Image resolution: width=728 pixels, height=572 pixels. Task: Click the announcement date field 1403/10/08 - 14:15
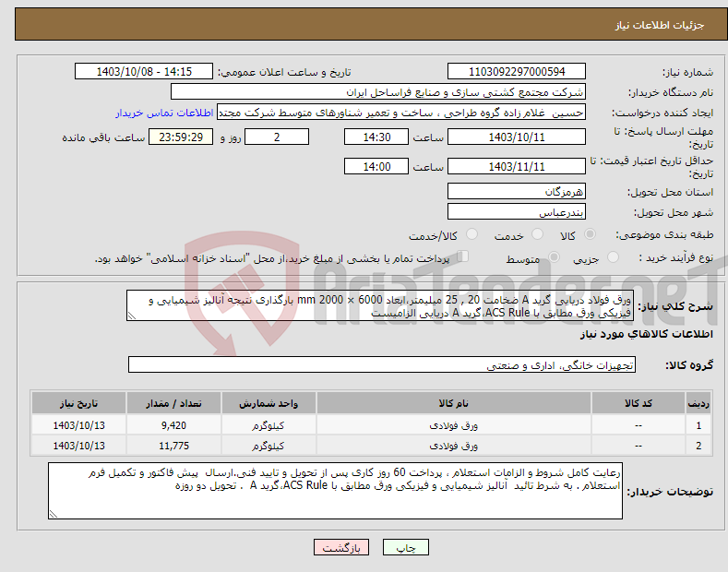point(144,72)
